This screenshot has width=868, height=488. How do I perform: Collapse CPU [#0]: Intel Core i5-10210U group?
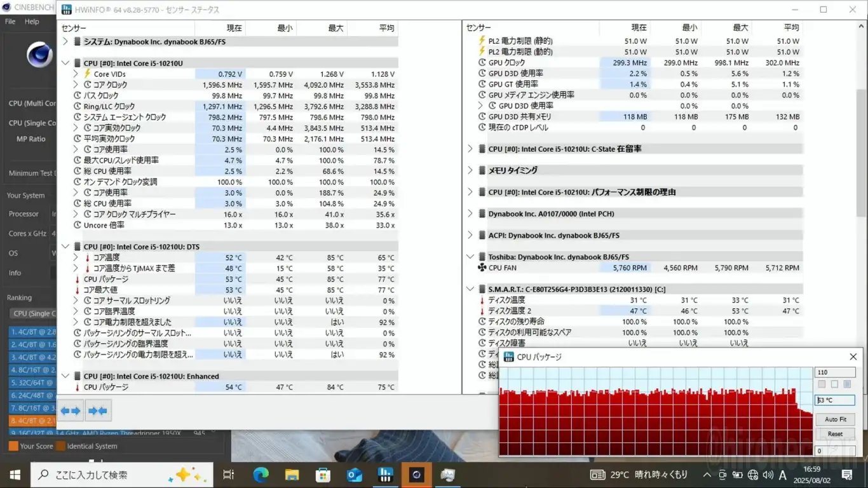pos(65,63)
